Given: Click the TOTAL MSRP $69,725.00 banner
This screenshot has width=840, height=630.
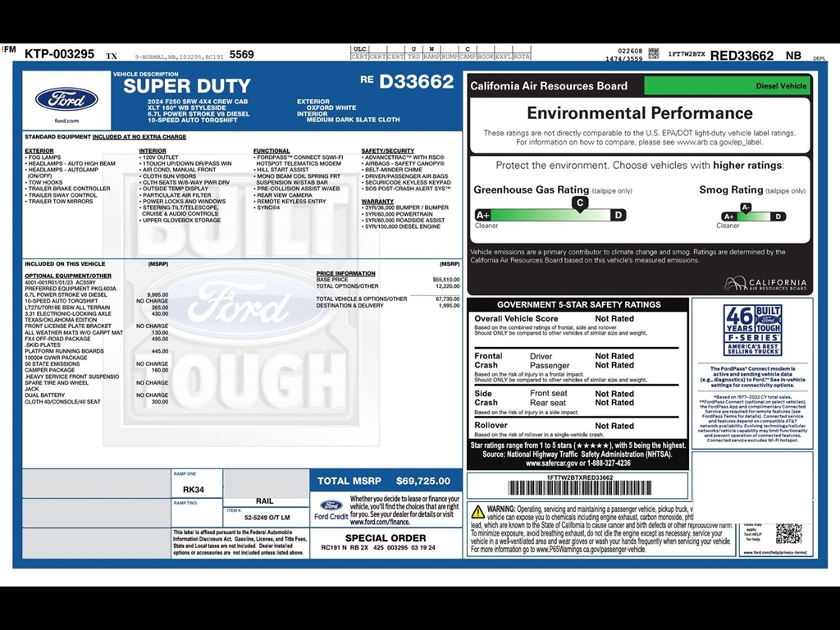Looking at the screenshot, I should click(384, 481).
